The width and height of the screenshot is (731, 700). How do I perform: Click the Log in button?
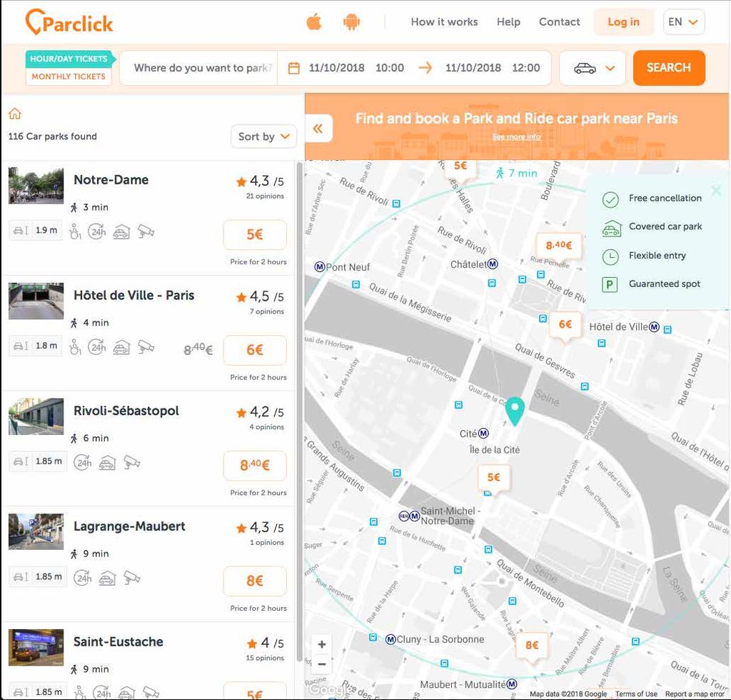tap(623, 22)
